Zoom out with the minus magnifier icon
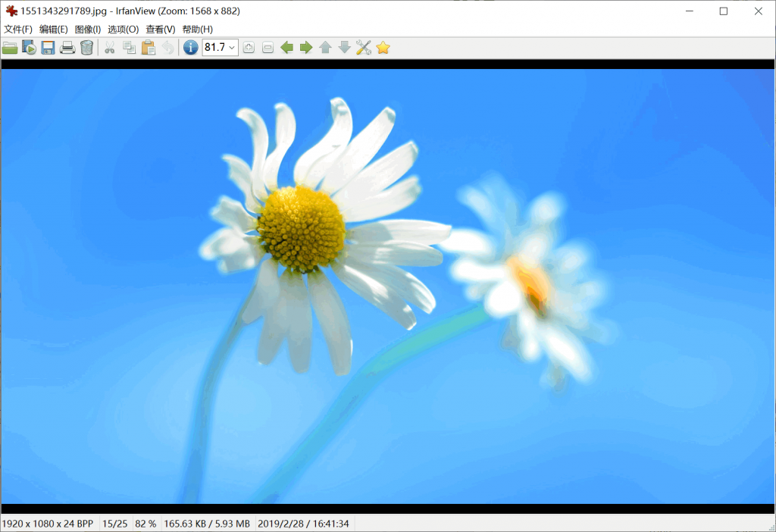The width and height of the screenshot is (776, 532). (x=268, y=48)
